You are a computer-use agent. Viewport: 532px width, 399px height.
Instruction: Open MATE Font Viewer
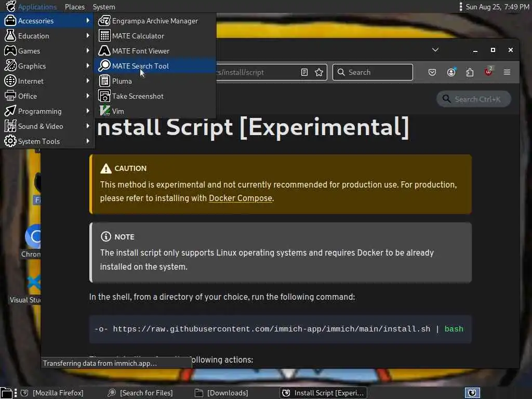[x=155, y=51]
